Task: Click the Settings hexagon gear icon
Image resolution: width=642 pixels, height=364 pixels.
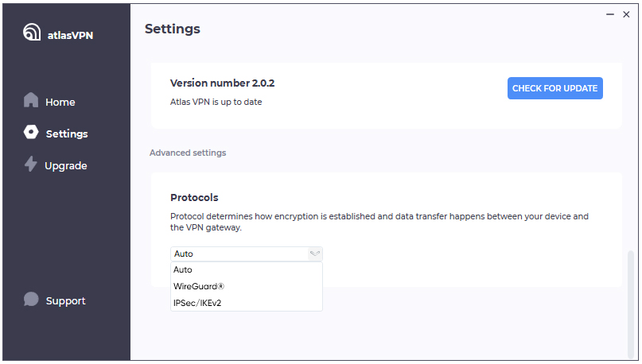Action: tap(31, 133)
